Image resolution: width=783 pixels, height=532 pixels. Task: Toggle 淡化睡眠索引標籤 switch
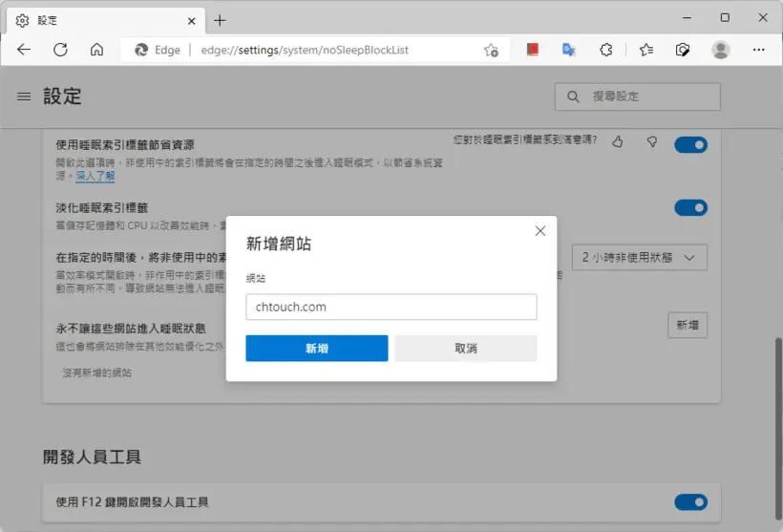click(690, 207)
